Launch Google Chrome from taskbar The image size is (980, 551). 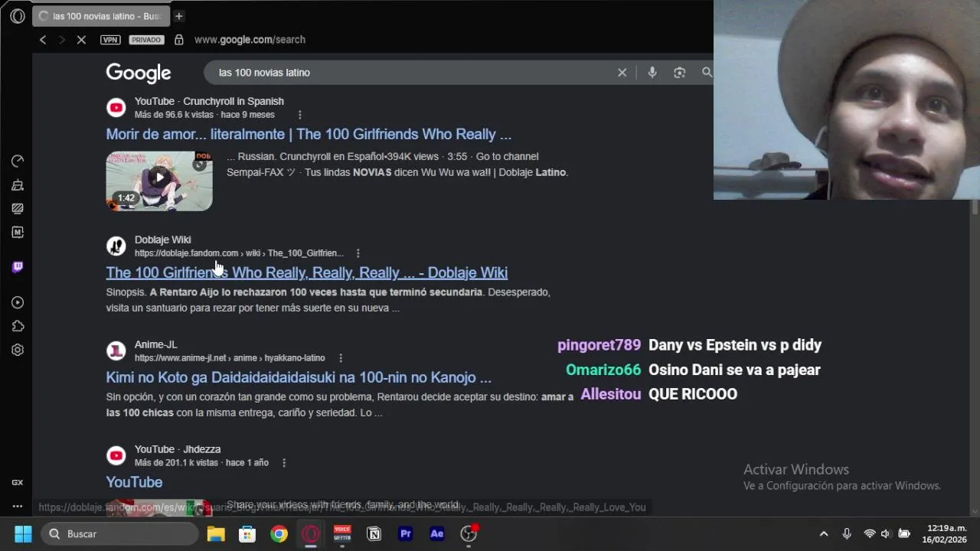[279, 534]
